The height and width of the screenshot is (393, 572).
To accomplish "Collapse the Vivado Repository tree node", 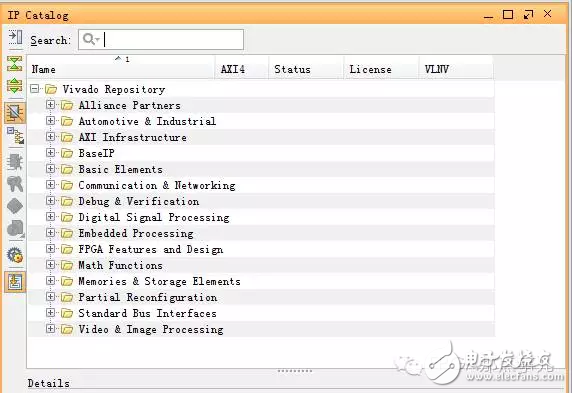I will coord(35,89).
